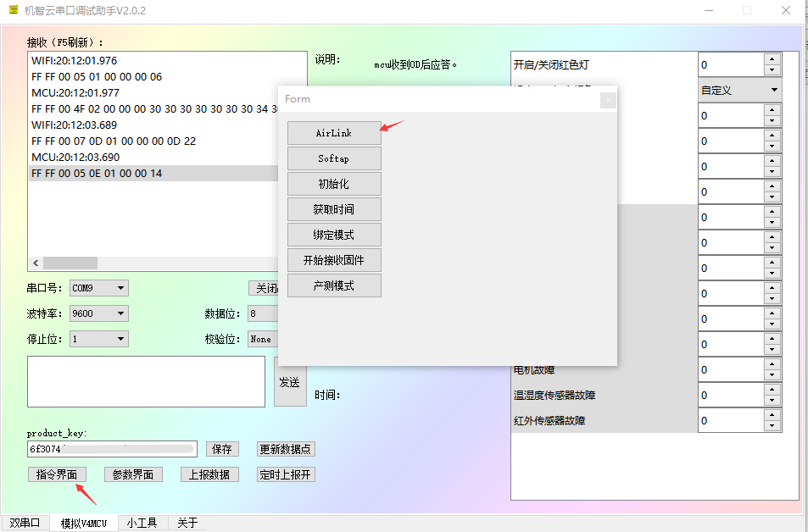Open the COM9 serial port dropdown
808x532 pixels.
[x=98, y=288]
